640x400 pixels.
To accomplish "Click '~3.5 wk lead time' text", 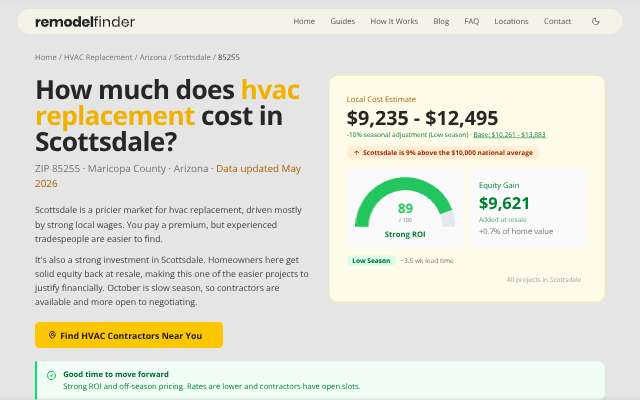I will (427, 260).
